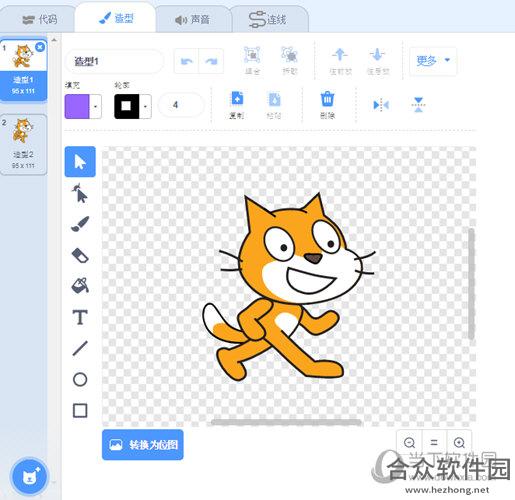
Task: Expand the fill color dropdown arrow
Action: tap(96, 106)
